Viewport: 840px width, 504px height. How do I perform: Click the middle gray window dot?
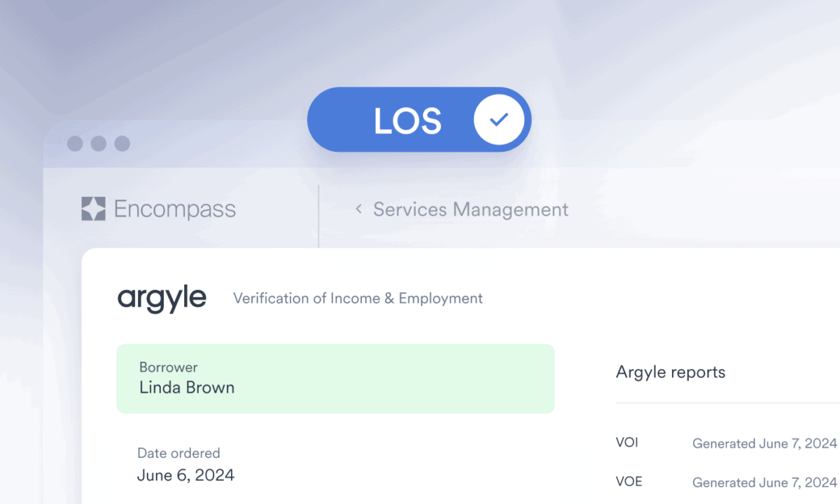tap(99, 143)
